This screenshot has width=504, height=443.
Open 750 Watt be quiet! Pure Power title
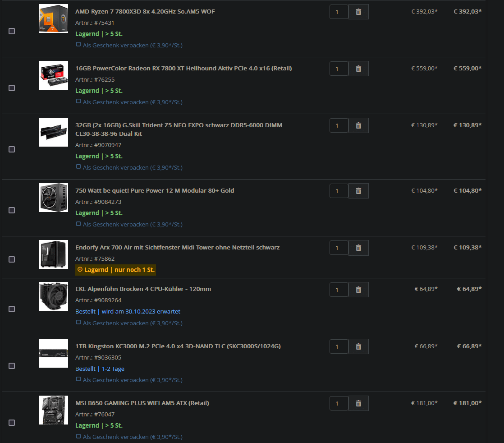coord(155,191)
